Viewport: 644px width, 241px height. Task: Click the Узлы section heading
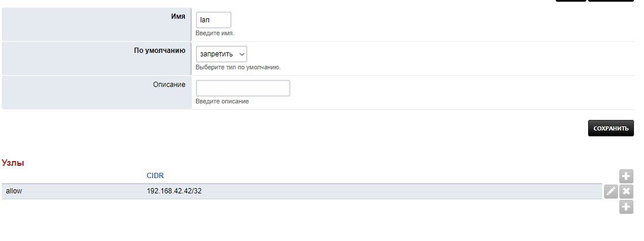13,163
